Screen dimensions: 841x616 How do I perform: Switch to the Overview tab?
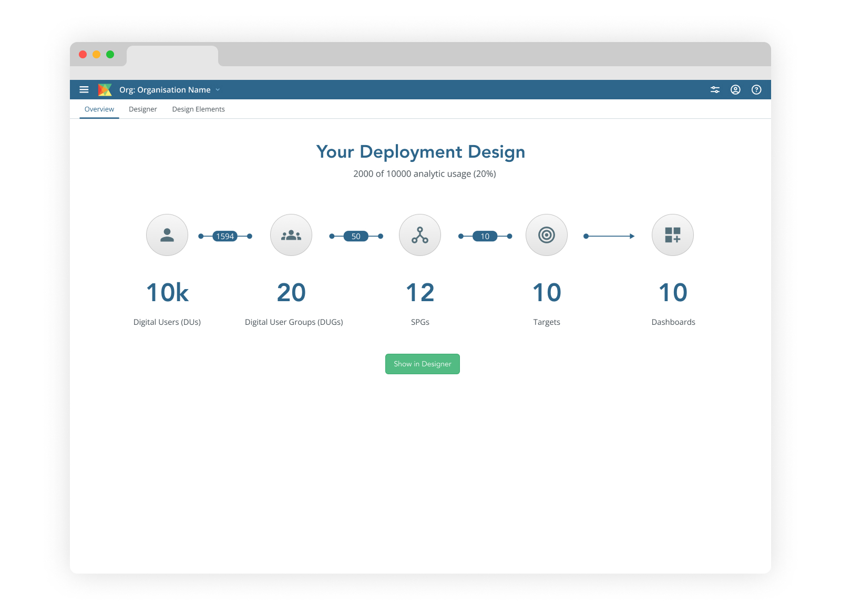(99, 109)
